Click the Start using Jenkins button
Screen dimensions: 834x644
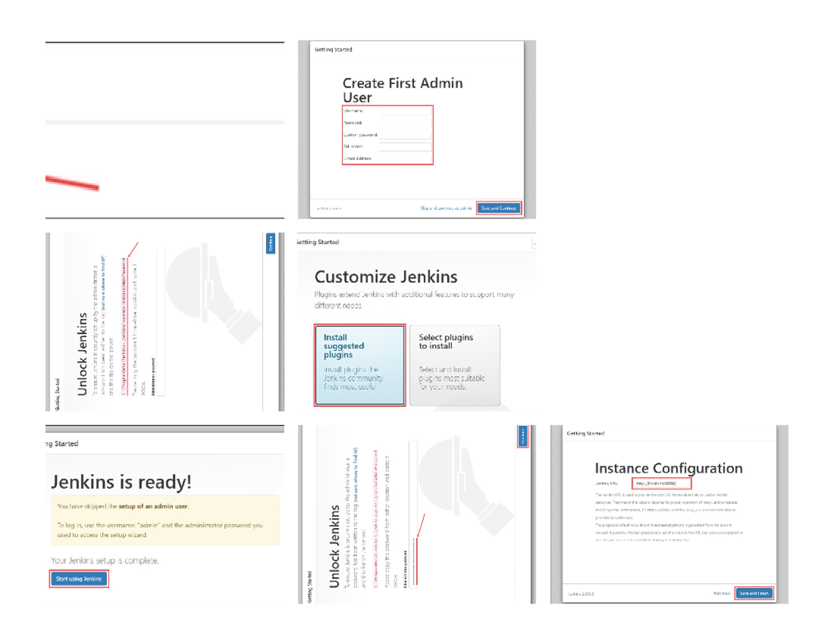click(x=79, y=579)
